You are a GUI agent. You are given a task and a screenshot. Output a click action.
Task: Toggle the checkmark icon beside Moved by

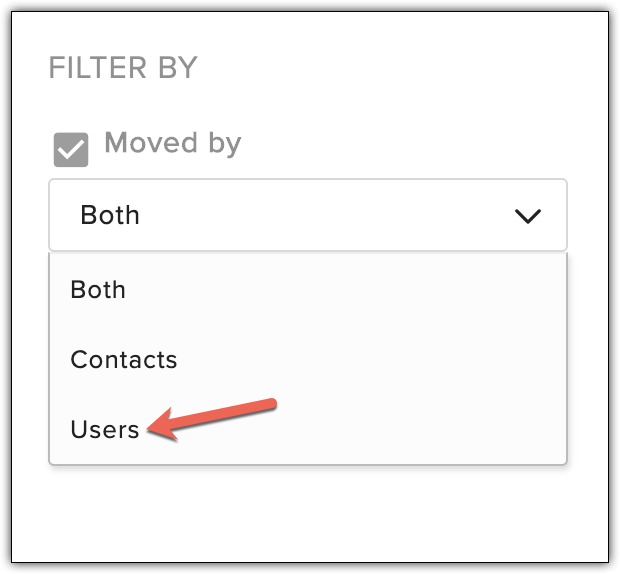coord(70,149)
